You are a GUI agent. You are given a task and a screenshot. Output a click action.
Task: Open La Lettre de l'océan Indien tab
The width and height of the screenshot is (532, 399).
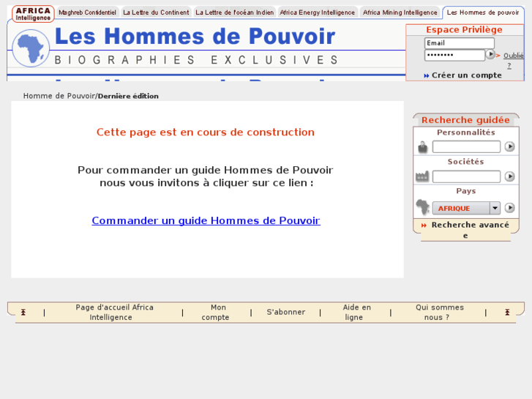coord(234,12)
